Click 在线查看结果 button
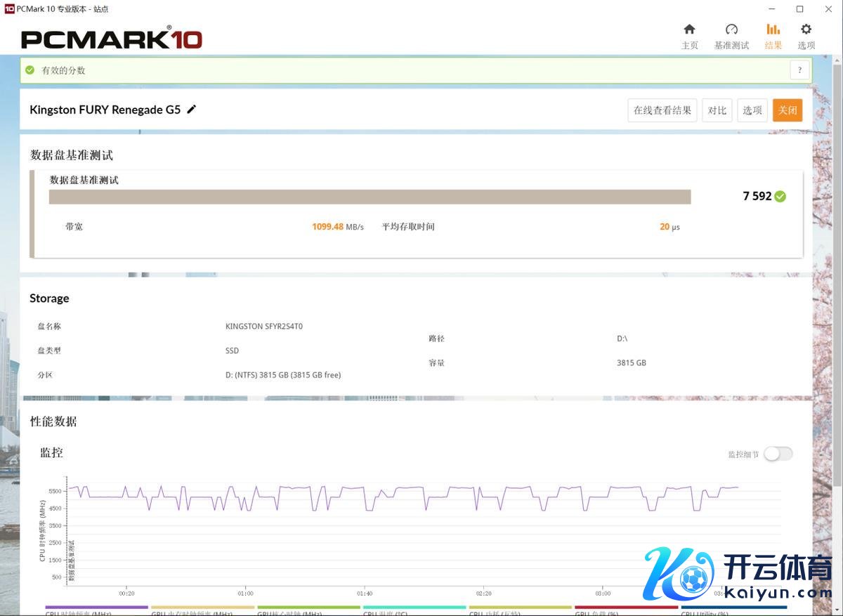Screen dimensions: 843x616 (662, 110)
